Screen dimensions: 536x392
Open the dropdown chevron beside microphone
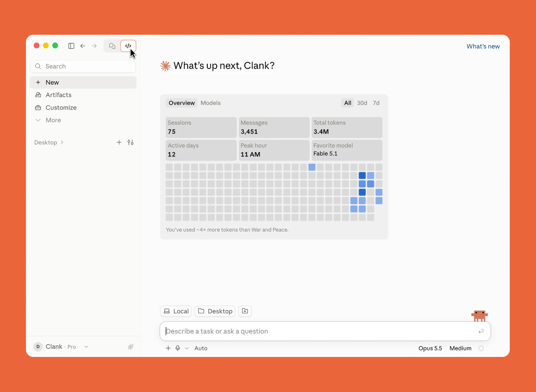187,348
